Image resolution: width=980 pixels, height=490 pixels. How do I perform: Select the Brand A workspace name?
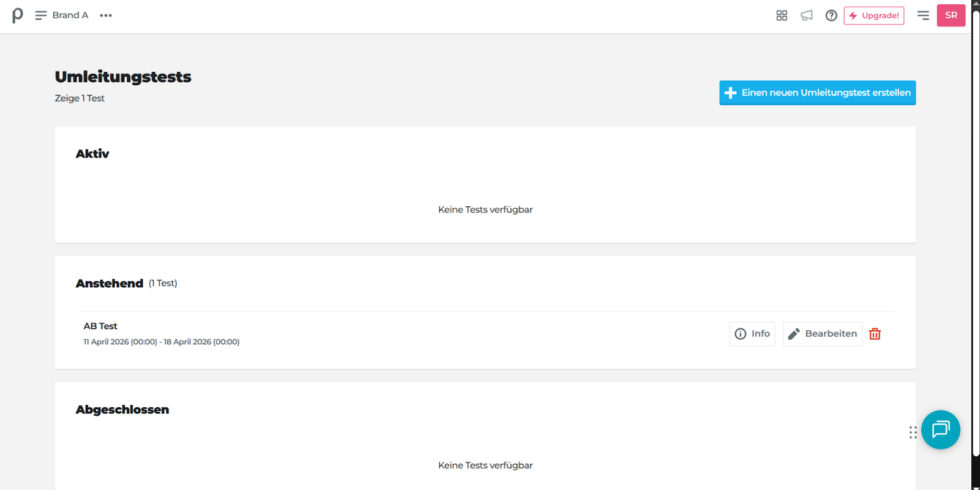pyautogui.click(x=70, y=15)
